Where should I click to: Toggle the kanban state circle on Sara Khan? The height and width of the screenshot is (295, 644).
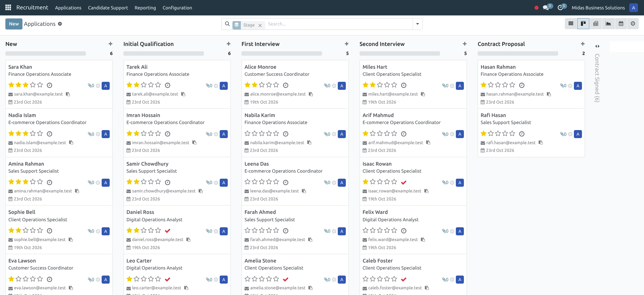[x=98, y=86]
